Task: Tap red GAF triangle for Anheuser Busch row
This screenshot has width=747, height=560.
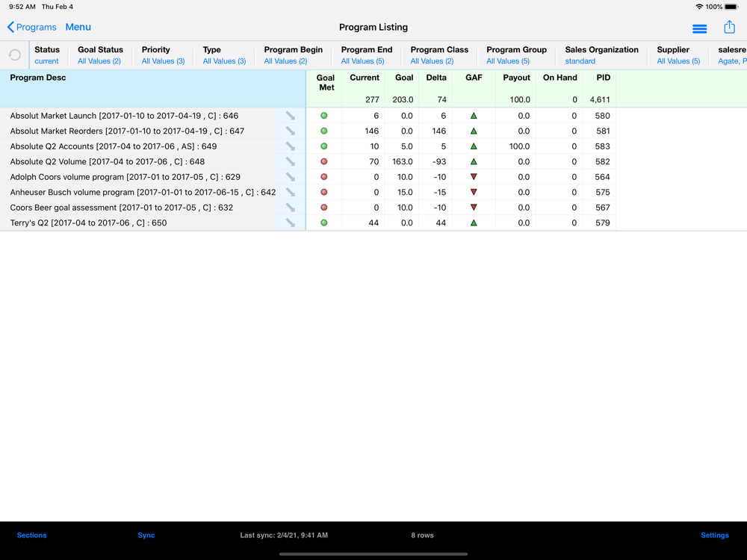Action: 474,192
